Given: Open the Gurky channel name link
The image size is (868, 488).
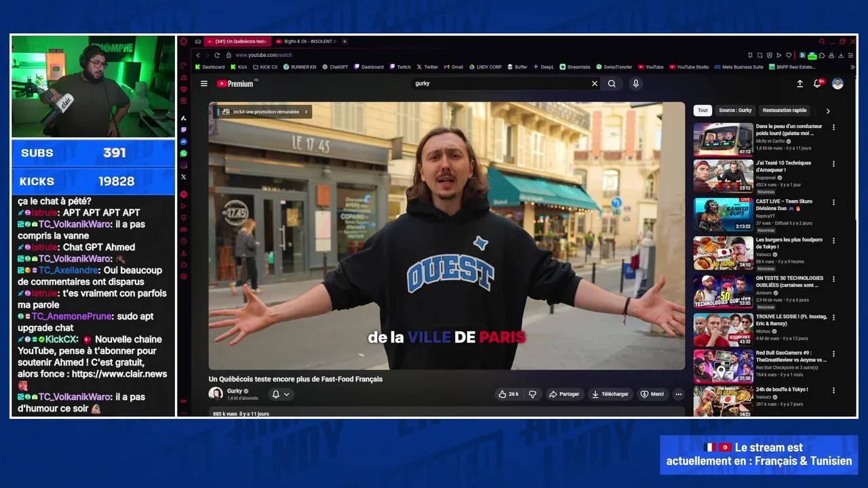Looking at the screenshot, I should click(235, 391).
